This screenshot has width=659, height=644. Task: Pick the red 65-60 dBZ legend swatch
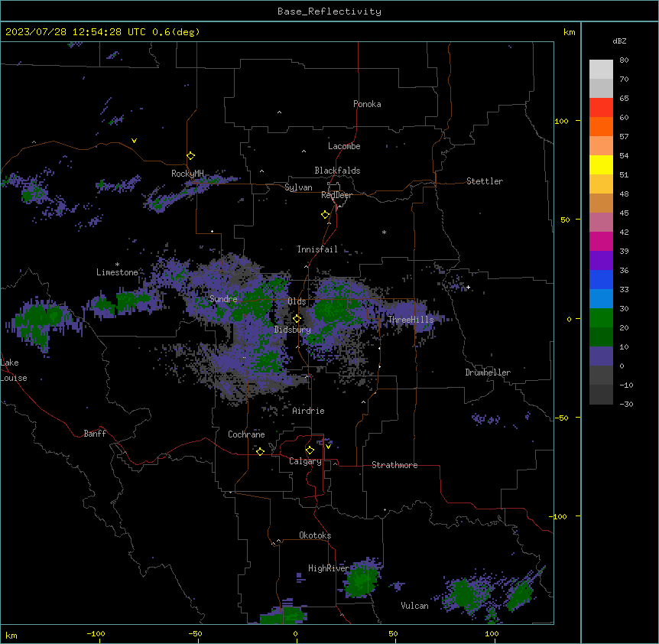(x=601, y=108)
